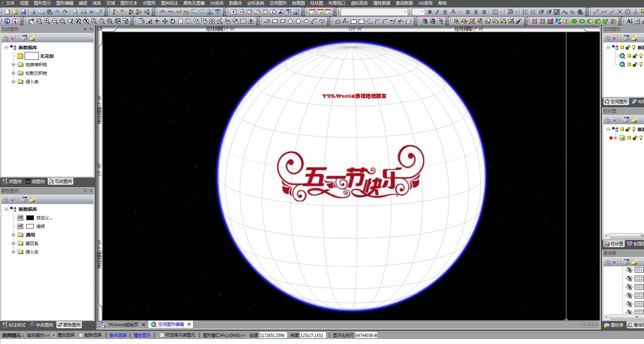Toggle light bulb of first 空间图形 child layer
Viewport: 644px width, 344px height.
click(x=641, y=56)
